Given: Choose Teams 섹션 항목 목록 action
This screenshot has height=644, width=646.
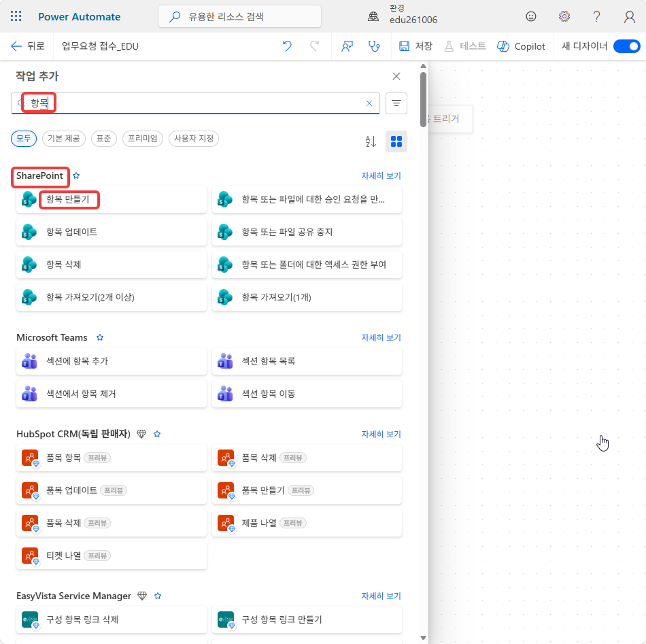Looking at the screenshot, I should [307, 361].
